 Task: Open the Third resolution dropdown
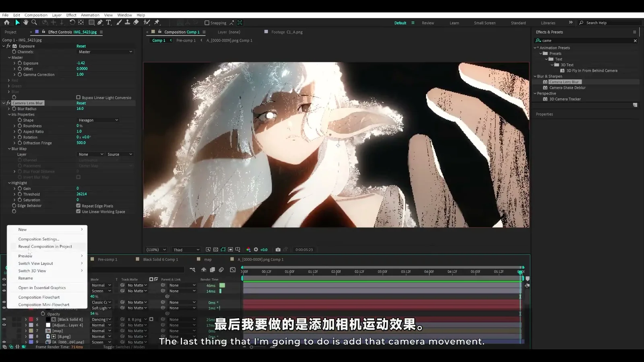coord(186,250)
